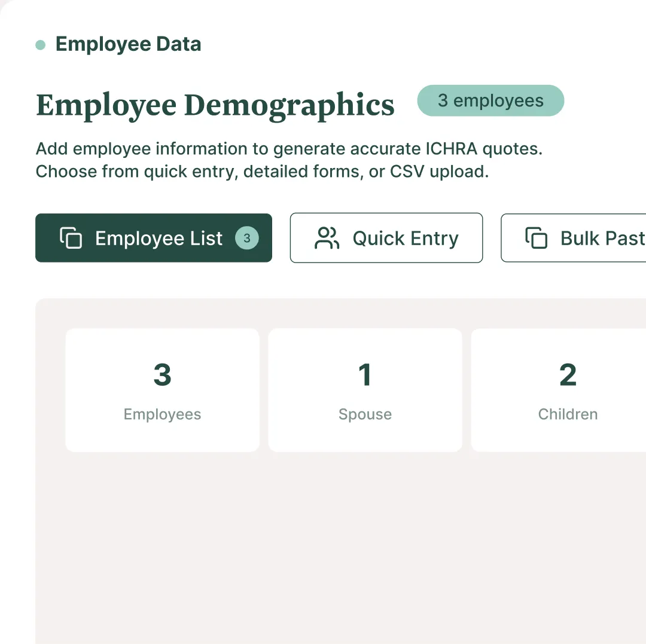Click the overlapping squares icon in Employee List
646x644 pixels.
[72, 238]
